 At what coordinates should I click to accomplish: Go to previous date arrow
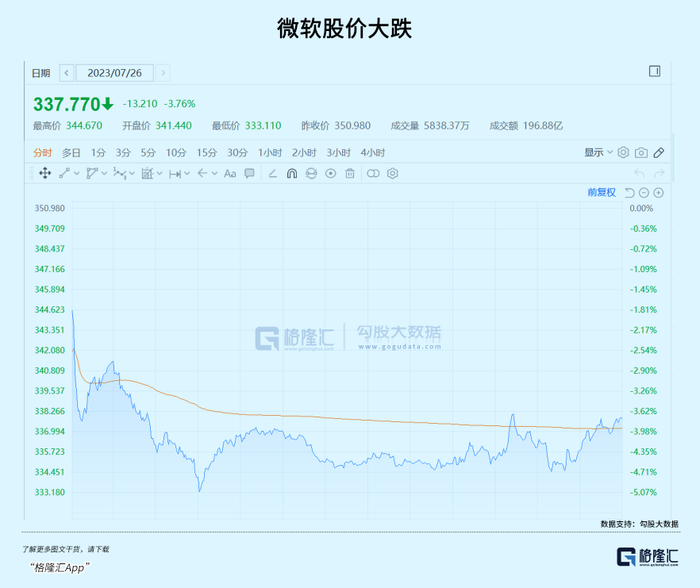(x=67, y=73)
